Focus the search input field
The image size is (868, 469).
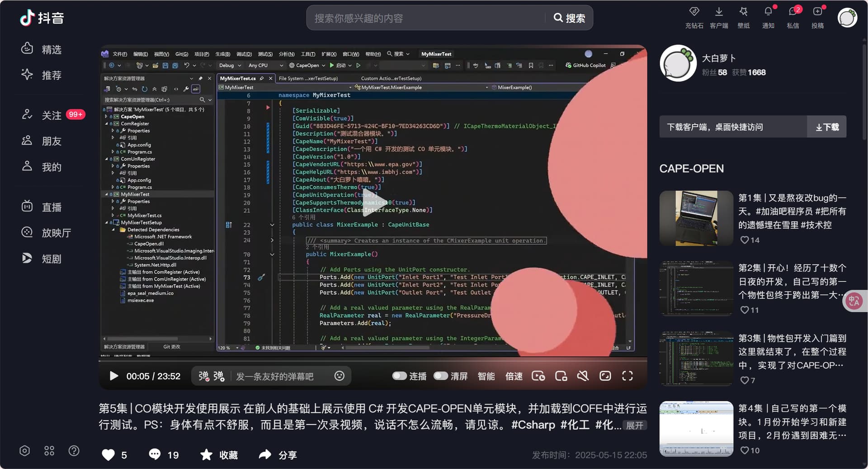pos(427,18)
